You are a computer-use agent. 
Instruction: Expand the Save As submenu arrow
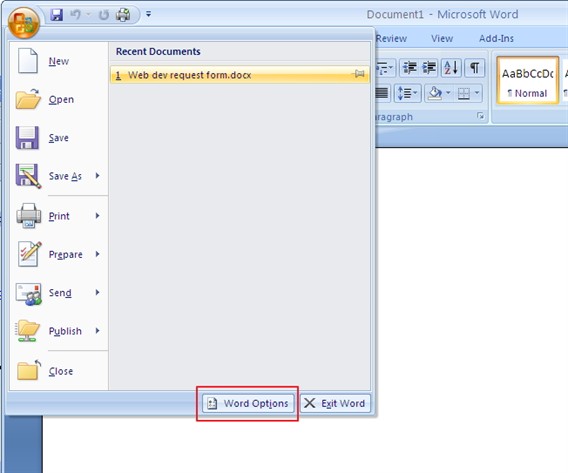tap(97, 176)
